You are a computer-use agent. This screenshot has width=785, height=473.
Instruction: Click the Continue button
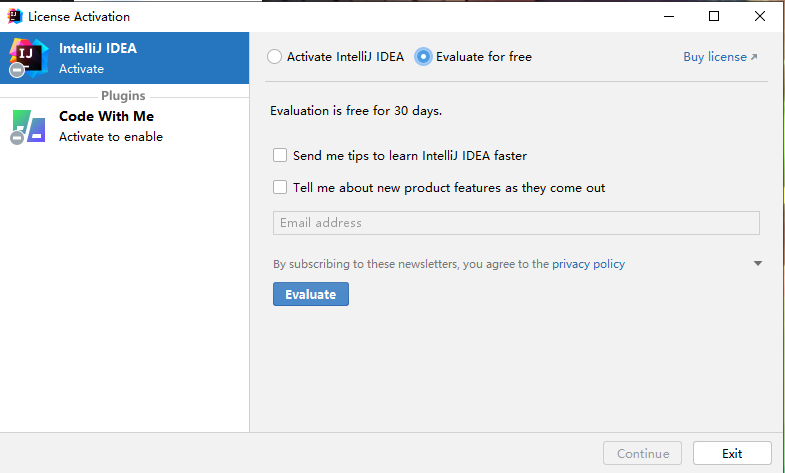(x=643, y=453)
